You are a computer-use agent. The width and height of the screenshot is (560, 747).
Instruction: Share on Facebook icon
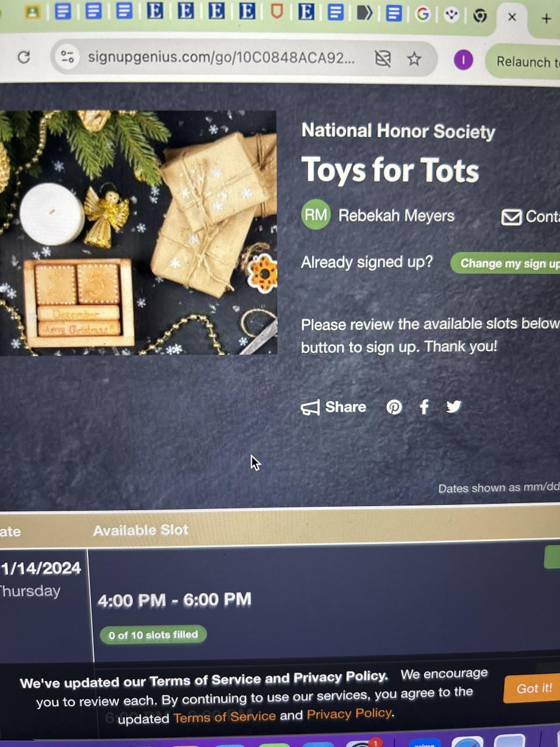(424, 407)
